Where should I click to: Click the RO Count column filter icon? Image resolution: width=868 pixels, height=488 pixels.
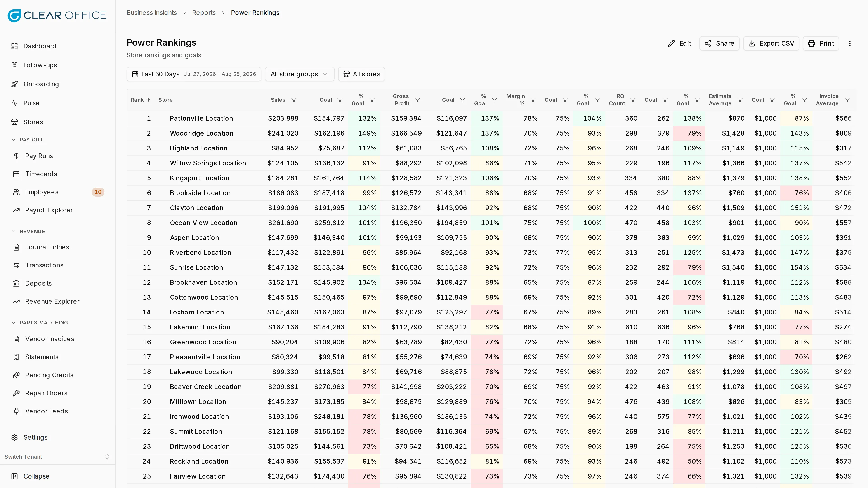tap(633, 100)
